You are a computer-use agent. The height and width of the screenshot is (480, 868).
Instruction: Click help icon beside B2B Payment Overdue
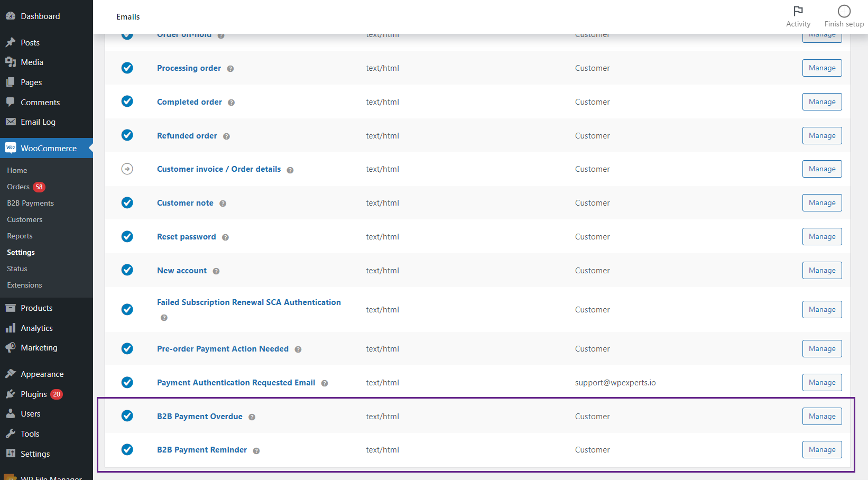[252, 417]
